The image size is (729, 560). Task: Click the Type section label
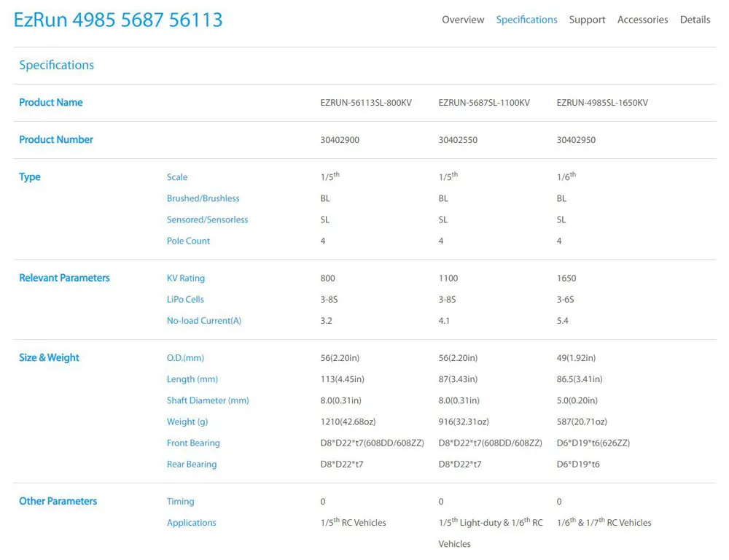pyautogui.click(x=29, y=177)
